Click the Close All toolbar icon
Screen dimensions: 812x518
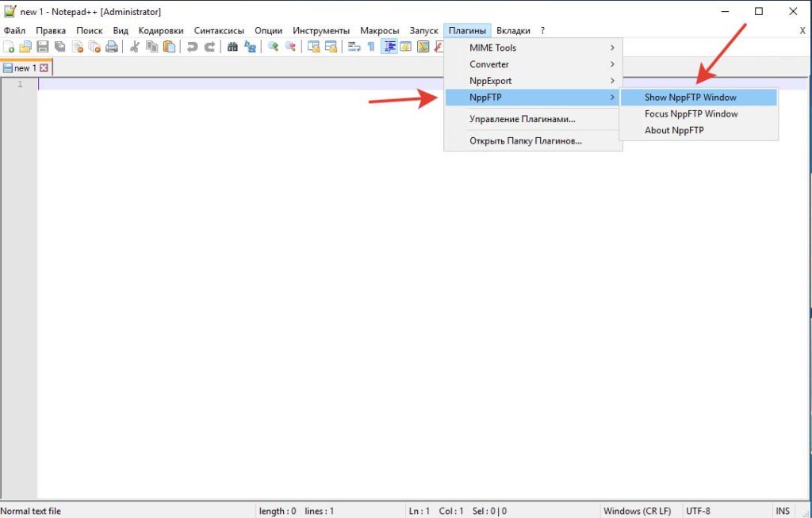[95, 47]
